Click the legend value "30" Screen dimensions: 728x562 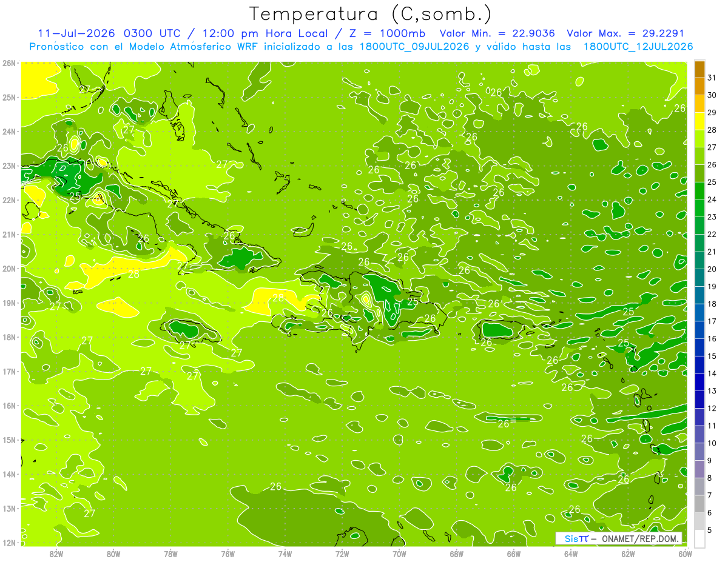pos(712,95)
